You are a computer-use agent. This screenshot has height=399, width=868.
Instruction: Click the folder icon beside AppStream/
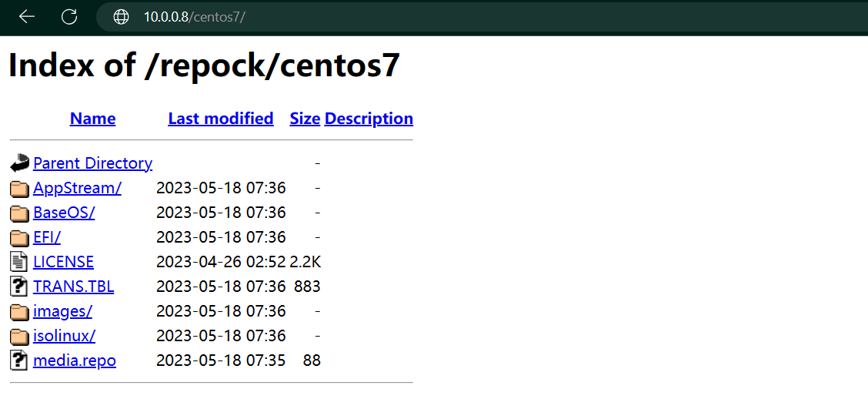tap(19, 189)
